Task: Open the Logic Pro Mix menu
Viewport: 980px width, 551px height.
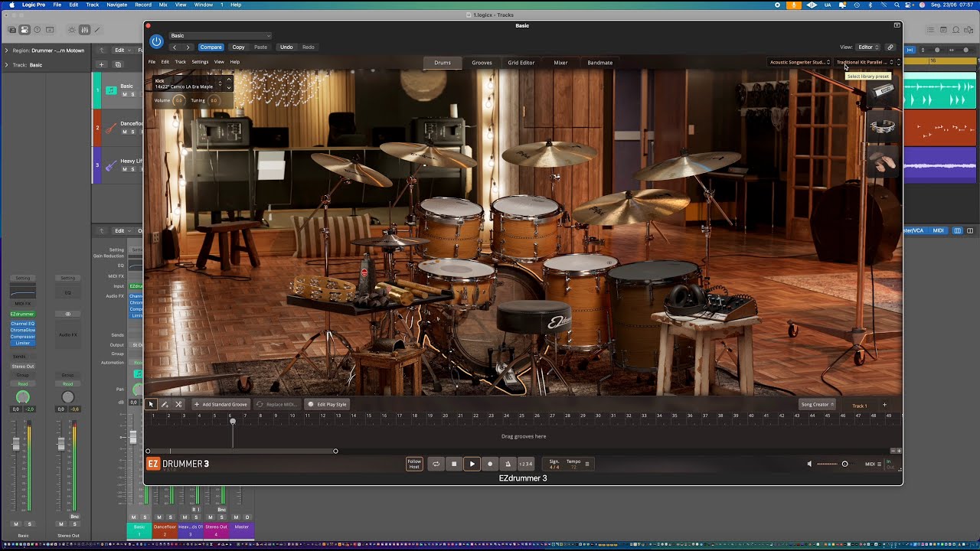Action: [163, 5]
